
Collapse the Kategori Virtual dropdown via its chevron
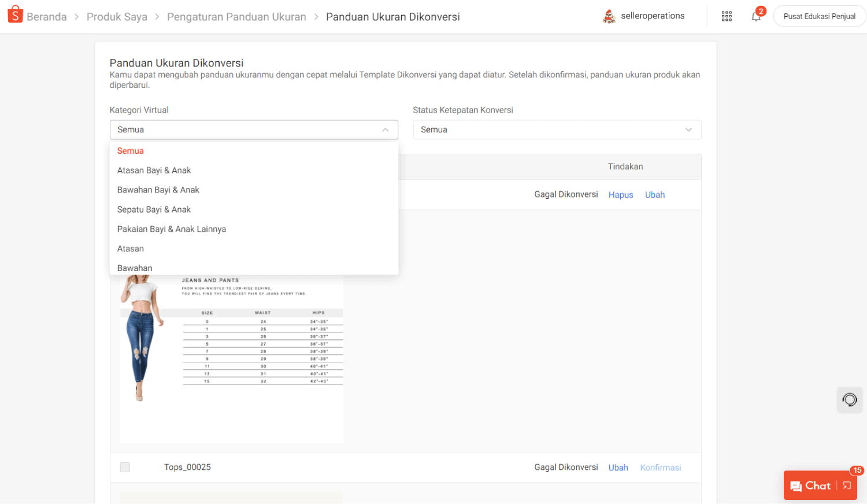tap(385, 129)
